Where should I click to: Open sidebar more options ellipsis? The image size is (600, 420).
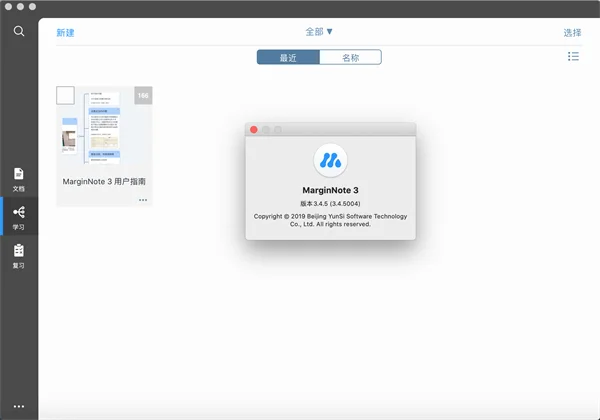click(x=19, y=406)
